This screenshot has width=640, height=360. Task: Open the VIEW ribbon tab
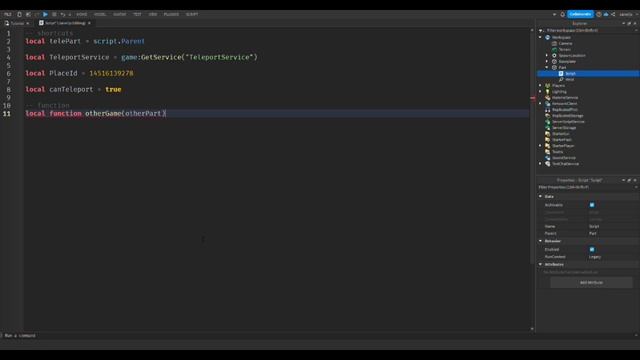click(153, 14)
